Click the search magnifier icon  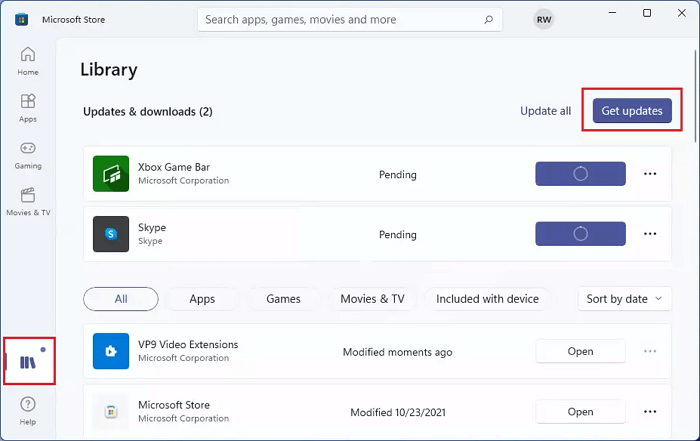pyautogui.click(x=487, y=19)
